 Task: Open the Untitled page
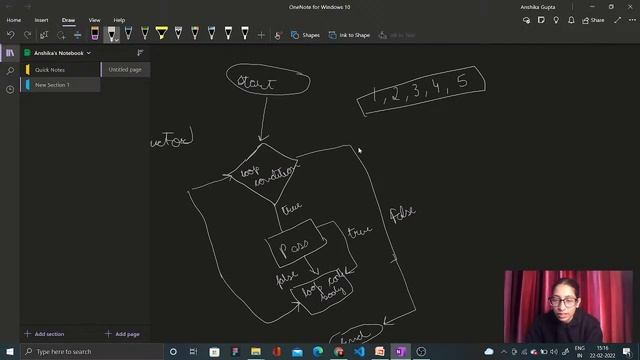[x=126, y=70]
